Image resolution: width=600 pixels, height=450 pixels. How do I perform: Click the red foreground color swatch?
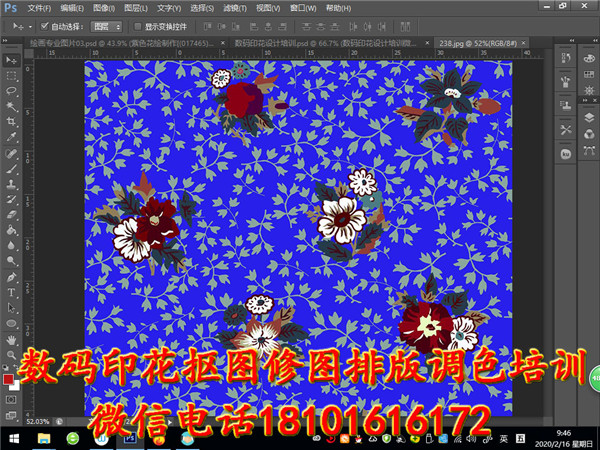[9, 379]
